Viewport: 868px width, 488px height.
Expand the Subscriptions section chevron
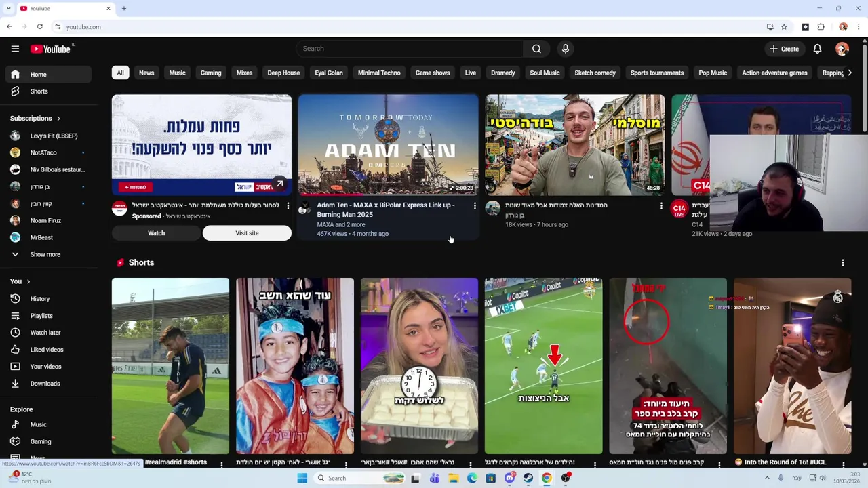click(58, 119)
